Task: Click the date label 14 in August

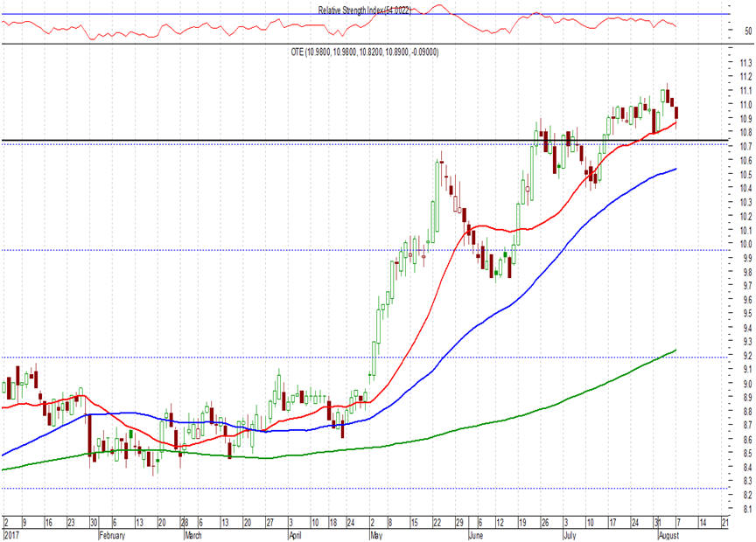Action: tap(703, 523)
